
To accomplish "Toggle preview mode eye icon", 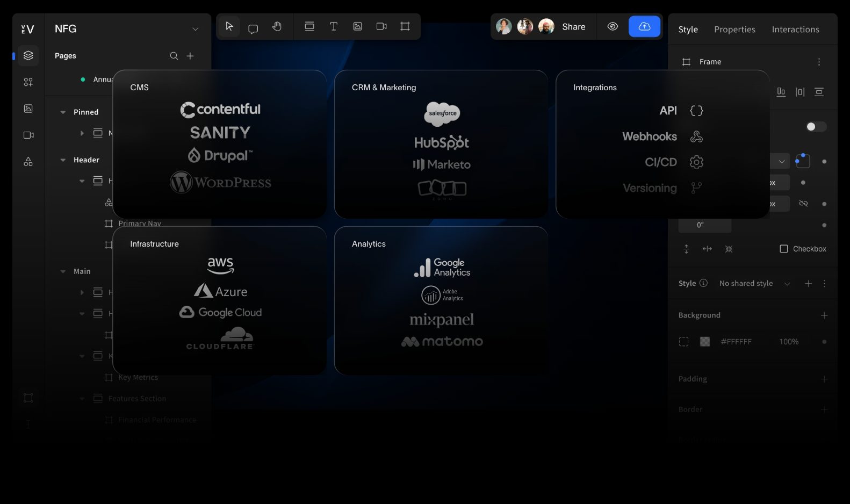I will pos(613,26).
